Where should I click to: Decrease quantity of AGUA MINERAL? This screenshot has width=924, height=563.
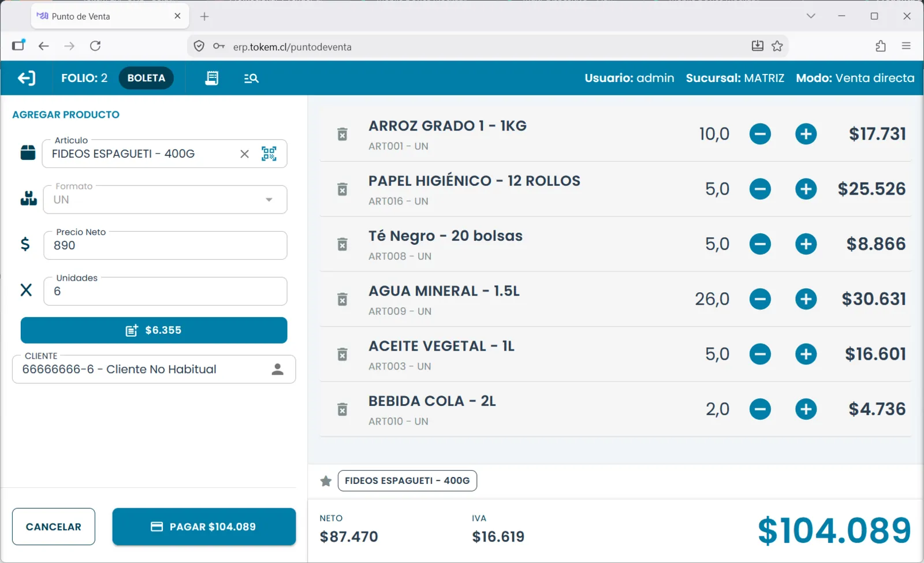[x=760, y=299]
